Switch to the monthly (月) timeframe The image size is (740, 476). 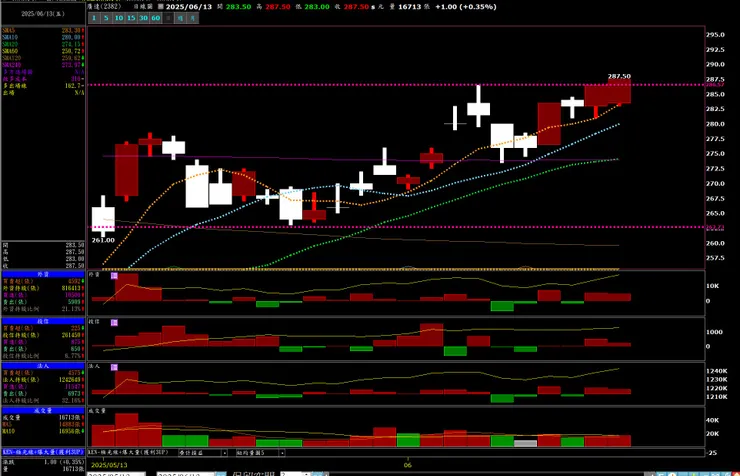click(193, 18)
